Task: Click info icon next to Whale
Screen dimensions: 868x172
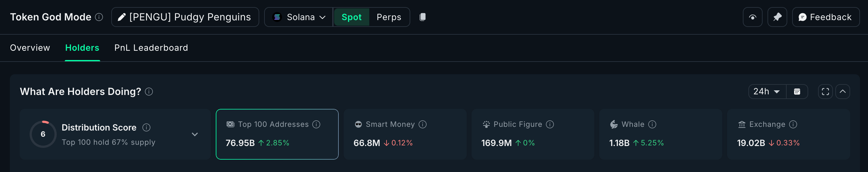Action: click(x=652, y=124)
